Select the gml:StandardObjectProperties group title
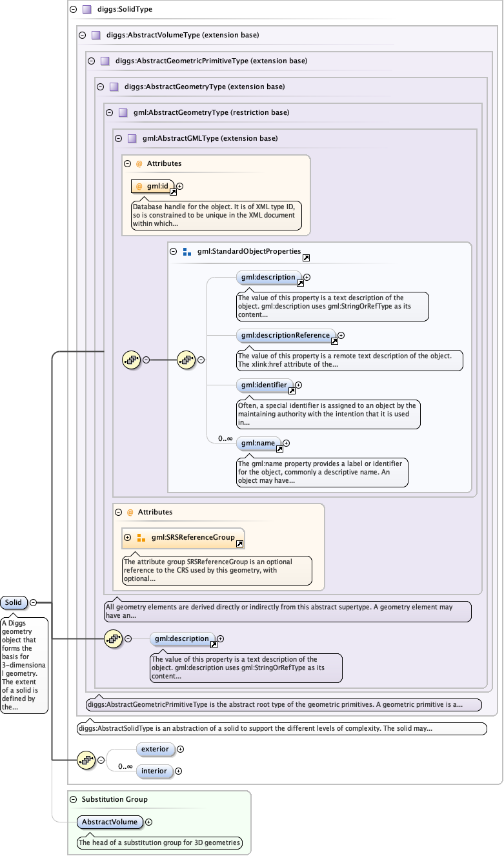Viewport: 504px width, 856px height. click(249, 251)
